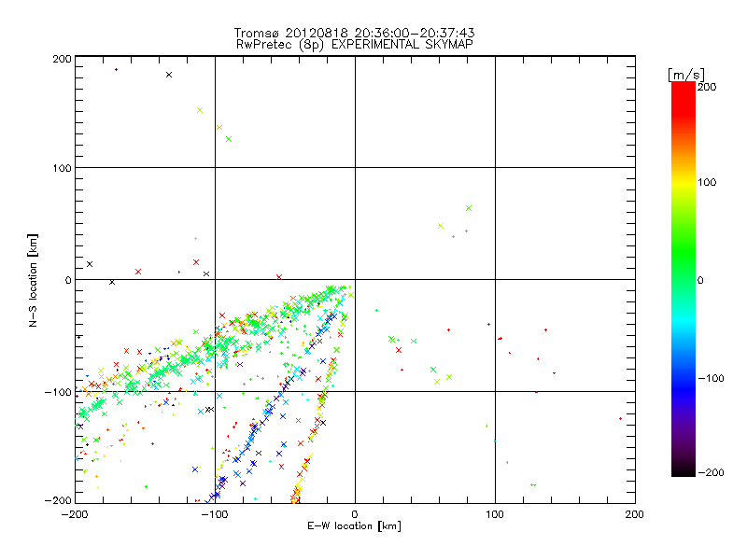
Task: Click the subtitle 'RwPretec (8p) EXPERIMENTAL SKYMAP'
Action: click(x=355, y=45)
